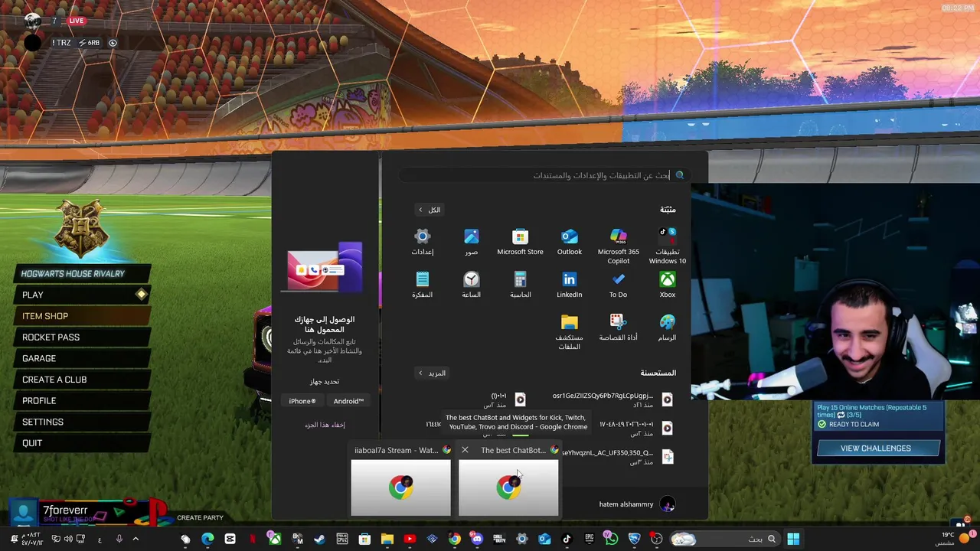The width and height of the screenshot is (980, 551).
Task: Click Microsoft Edge icon in taskbar
Action: click(207, 540)
